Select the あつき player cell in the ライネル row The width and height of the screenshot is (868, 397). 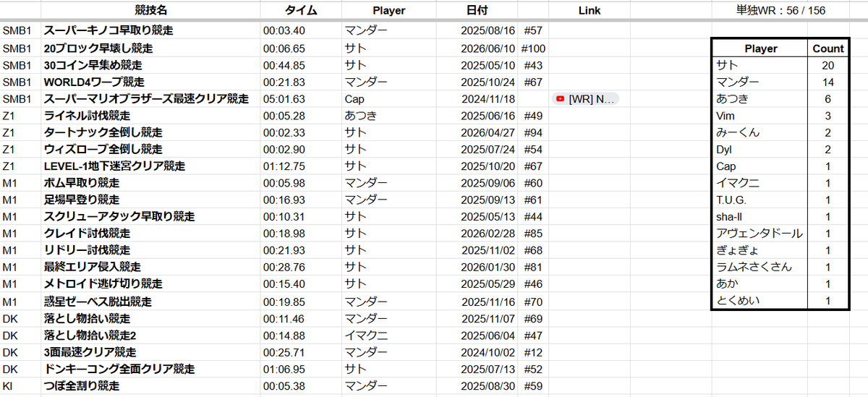coord(388,116)
